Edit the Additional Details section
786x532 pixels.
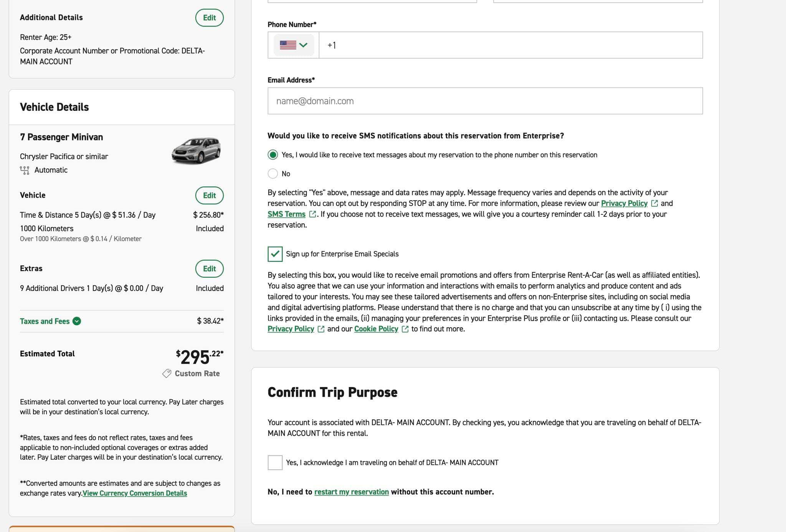210,18
